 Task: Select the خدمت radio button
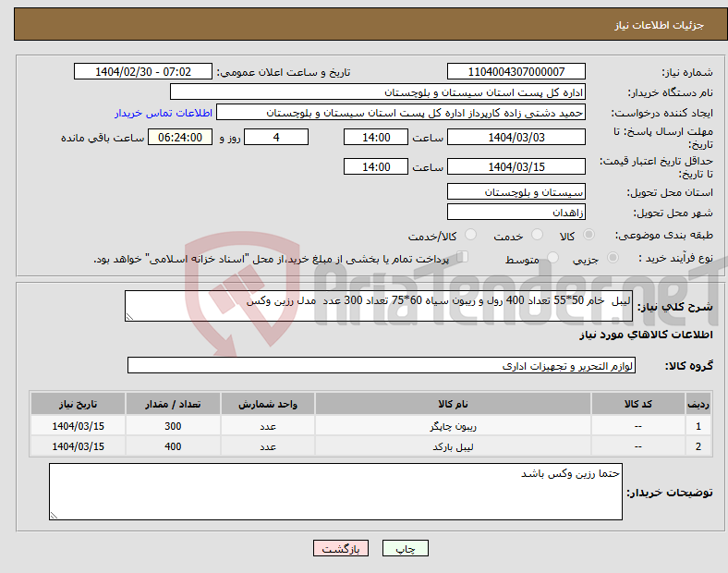[x=537, y=235]
